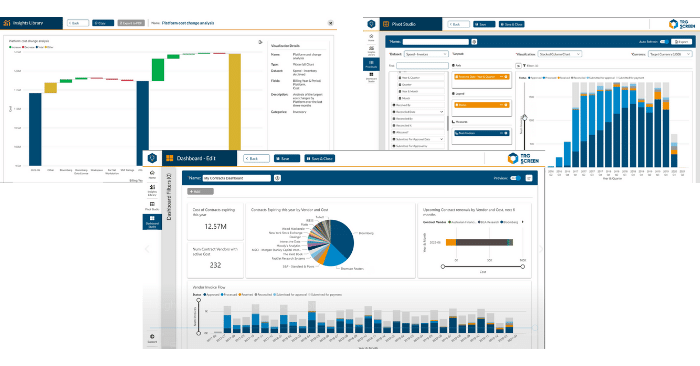Toggle the Preview switch on dashboard

point(516,178)
